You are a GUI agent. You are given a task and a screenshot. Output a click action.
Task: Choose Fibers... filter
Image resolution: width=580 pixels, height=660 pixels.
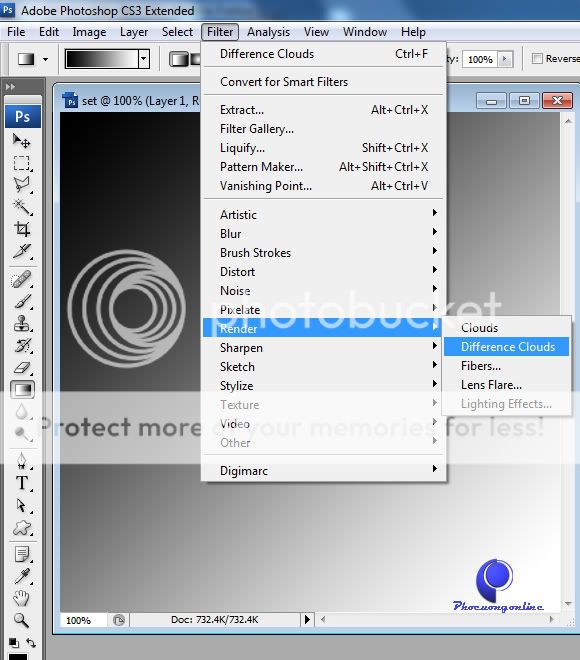click(x=506, y=366)
